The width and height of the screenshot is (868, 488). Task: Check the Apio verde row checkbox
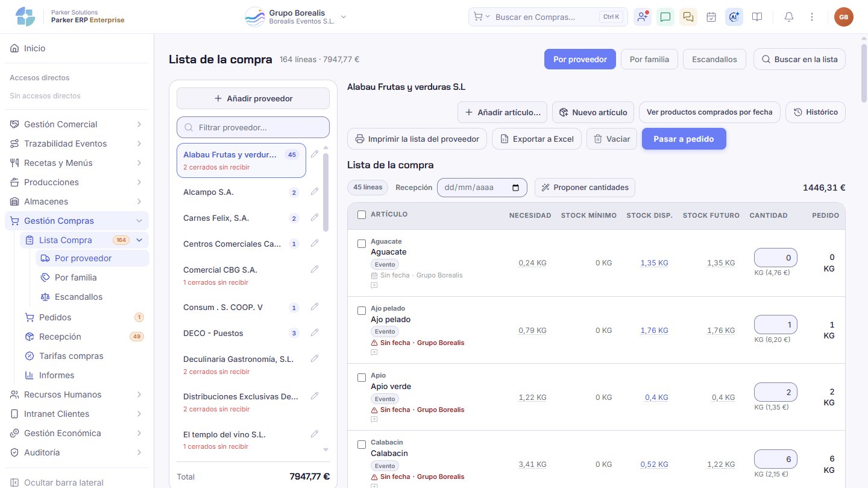362,378
